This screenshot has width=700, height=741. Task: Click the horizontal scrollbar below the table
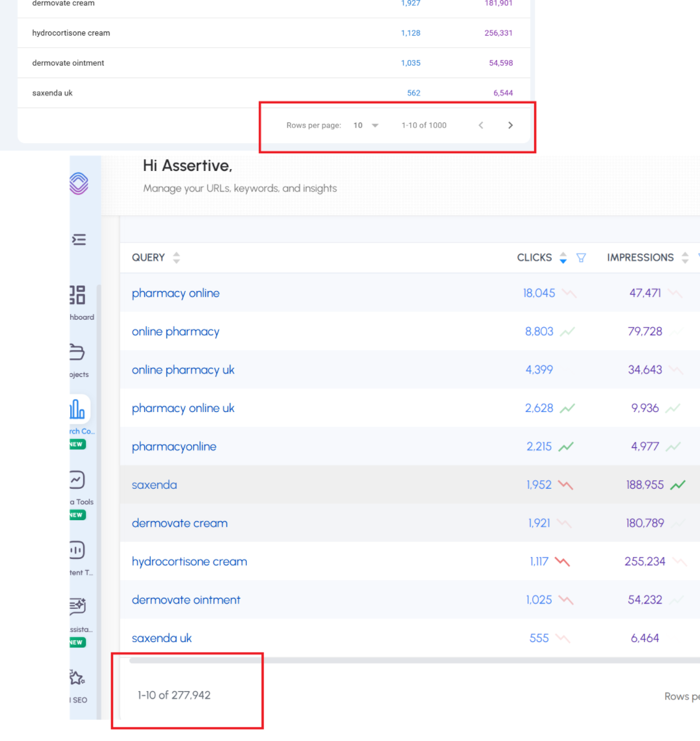[x=412, y=660]
